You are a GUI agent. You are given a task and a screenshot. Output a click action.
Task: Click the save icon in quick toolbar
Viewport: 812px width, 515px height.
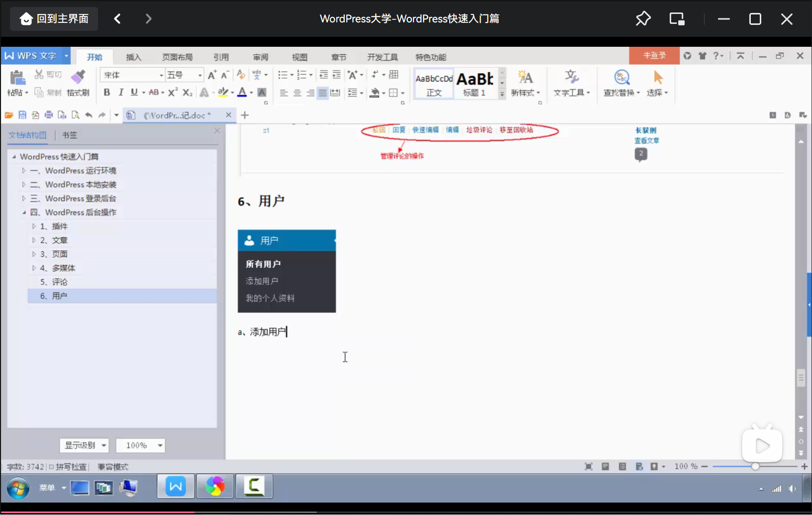coord(22,115)
